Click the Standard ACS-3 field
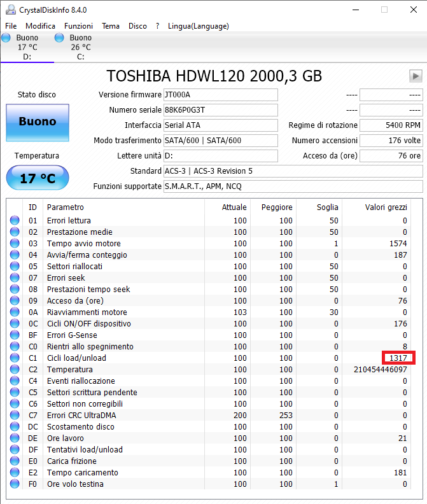427x504 pixels. pyautogui.click(x=293, y=171)
